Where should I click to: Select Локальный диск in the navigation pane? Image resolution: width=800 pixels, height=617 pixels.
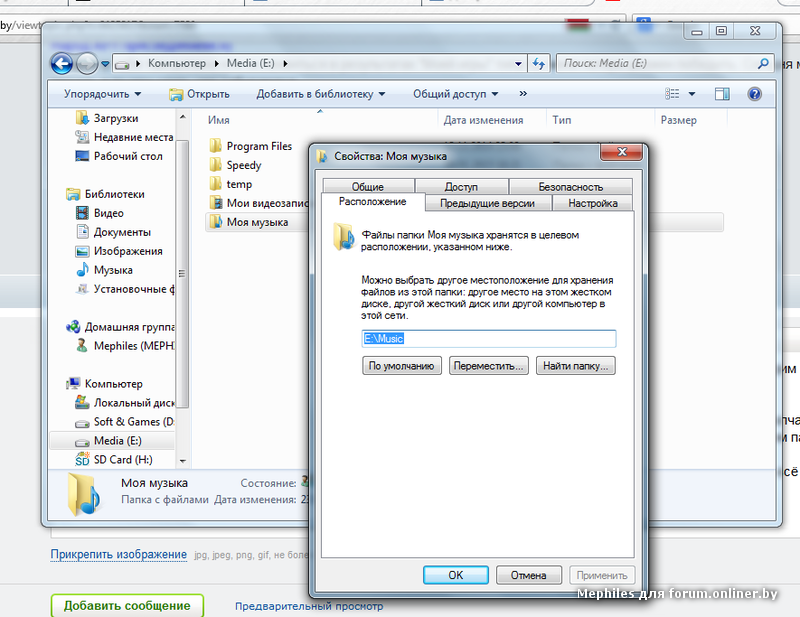pos(124,403)
